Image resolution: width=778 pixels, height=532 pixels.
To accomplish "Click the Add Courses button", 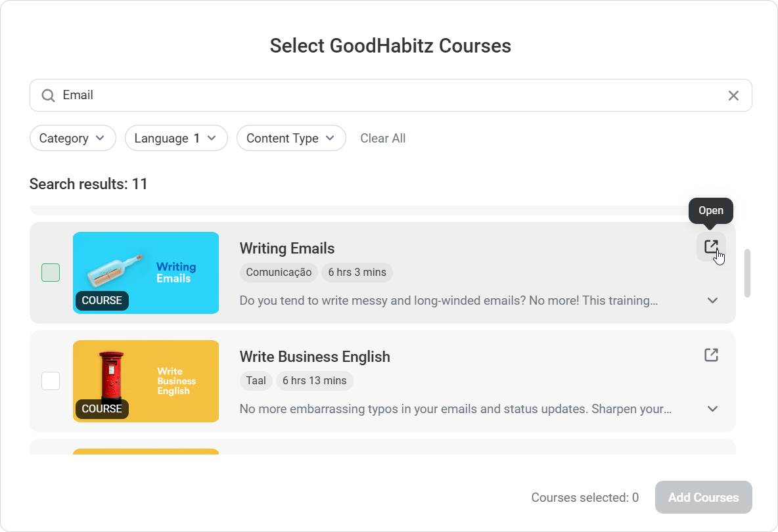I will click(x=703, y=497).
